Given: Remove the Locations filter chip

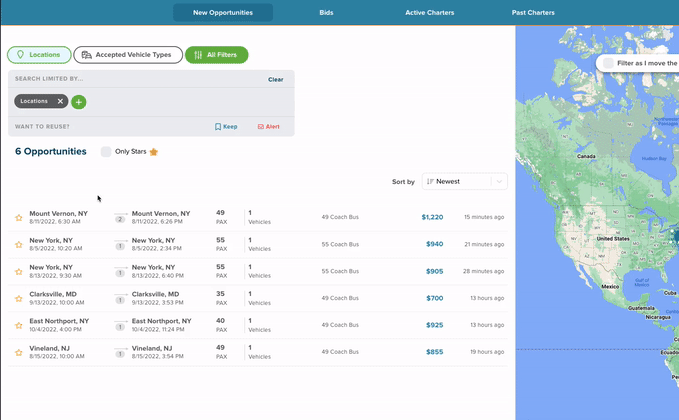Looking at the screenshot, I should [60, 101].
